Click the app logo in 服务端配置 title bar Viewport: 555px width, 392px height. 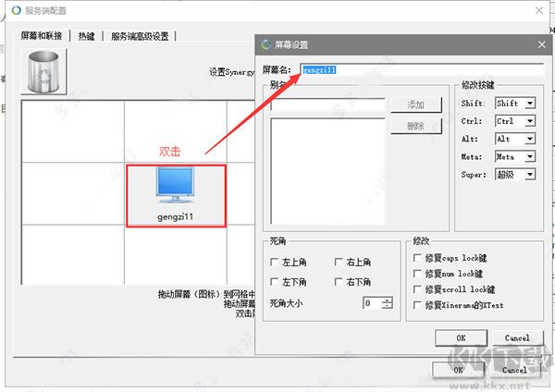point(17,10)
